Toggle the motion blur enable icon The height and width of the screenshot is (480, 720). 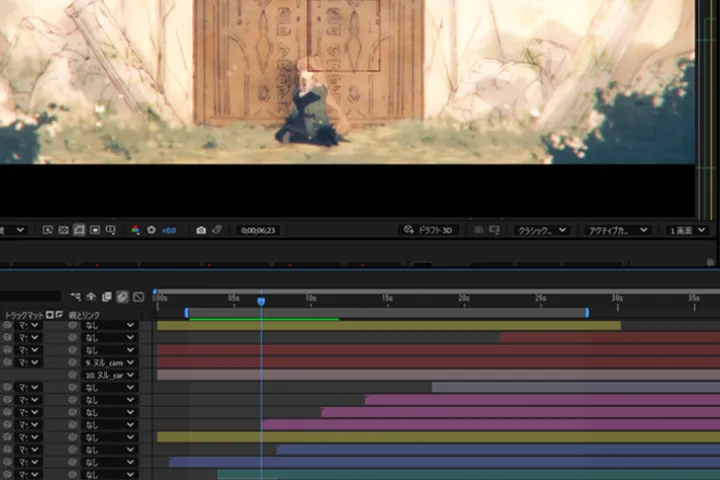(x=122, y=297)
